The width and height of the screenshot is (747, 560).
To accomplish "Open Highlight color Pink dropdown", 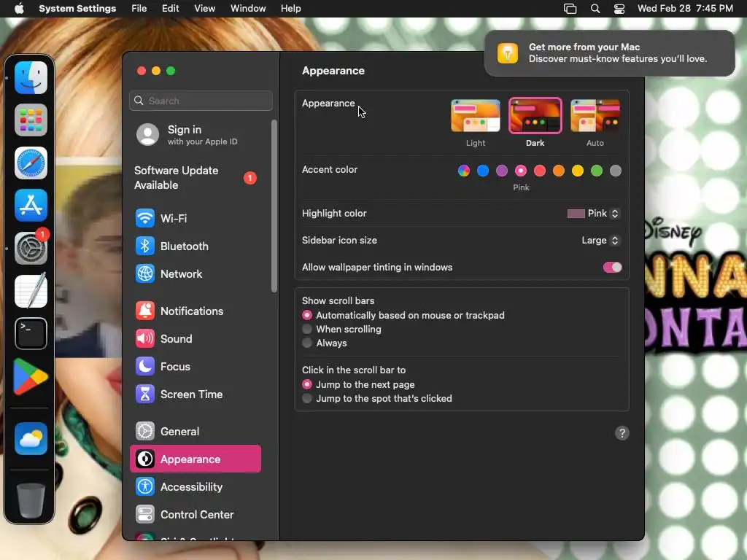I will click(593, 214).
